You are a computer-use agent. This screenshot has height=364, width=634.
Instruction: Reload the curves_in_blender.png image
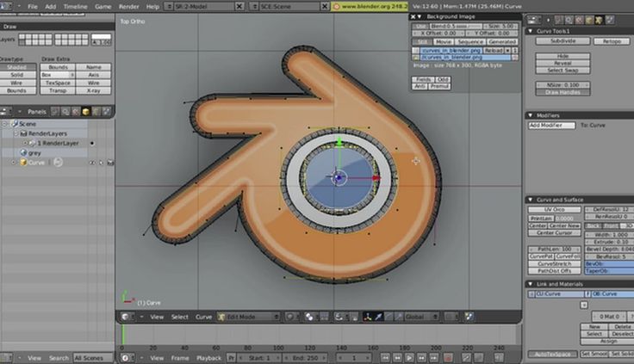tap(493, 51)
